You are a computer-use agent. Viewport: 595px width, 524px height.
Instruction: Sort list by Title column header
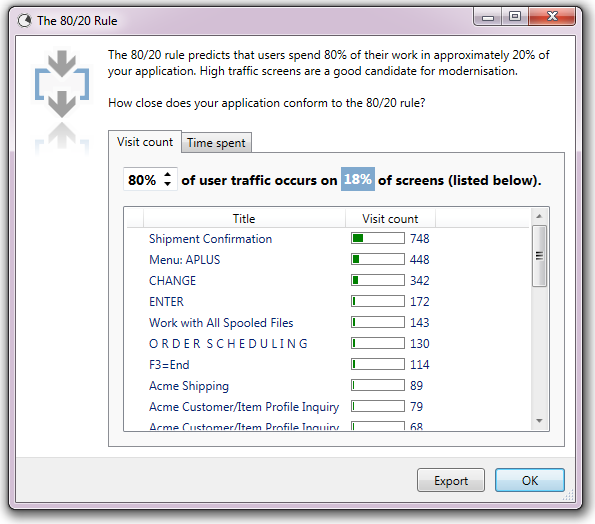point(244,219)
